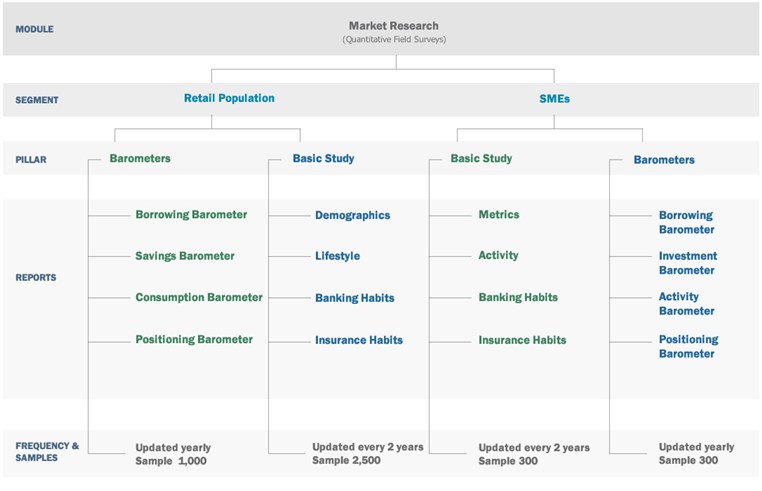Open the Investment Barometer report
This screenshot has height=491, width=762.
pyautogui.click(x=688, y=263)
